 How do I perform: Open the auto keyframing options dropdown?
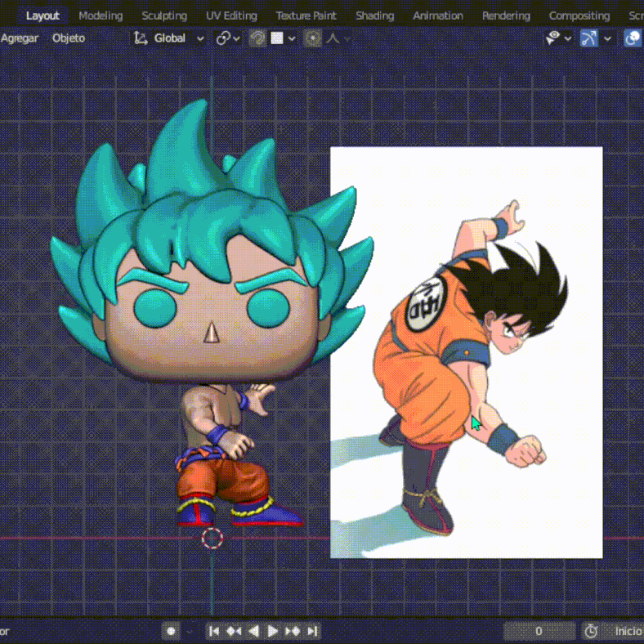(189, 631)
